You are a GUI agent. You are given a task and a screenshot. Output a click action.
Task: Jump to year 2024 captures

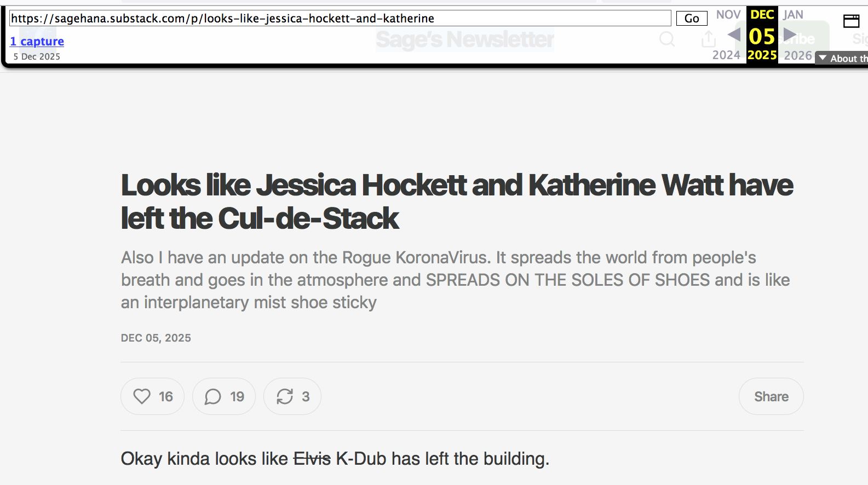click(x=726, y=55)
